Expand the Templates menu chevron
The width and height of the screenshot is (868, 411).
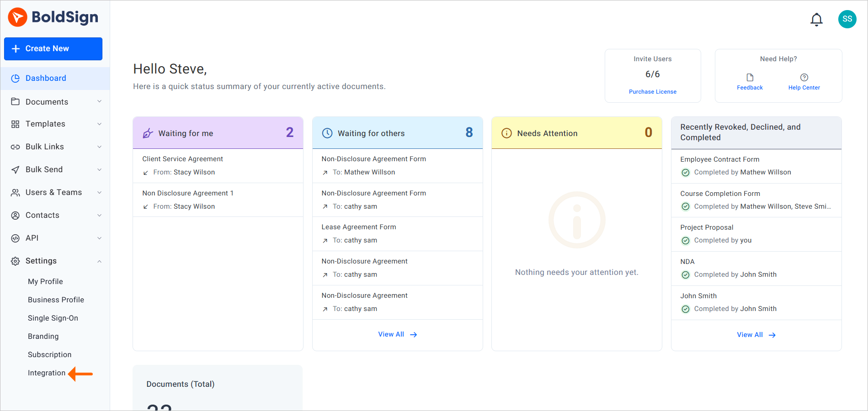(99, 124)
